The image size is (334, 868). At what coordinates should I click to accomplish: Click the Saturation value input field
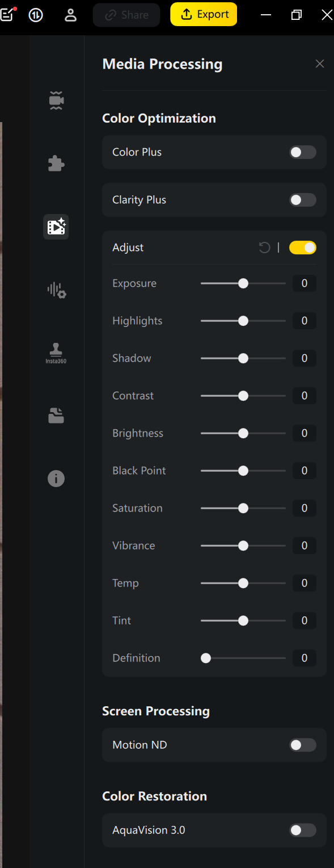[x=305, y=508]
